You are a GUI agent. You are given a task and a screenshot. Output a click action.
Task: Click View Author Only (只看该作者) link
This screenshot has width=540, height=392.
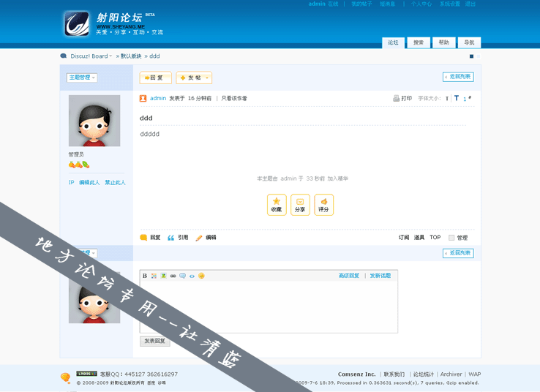pyautogui.click(x=234, y=99)
